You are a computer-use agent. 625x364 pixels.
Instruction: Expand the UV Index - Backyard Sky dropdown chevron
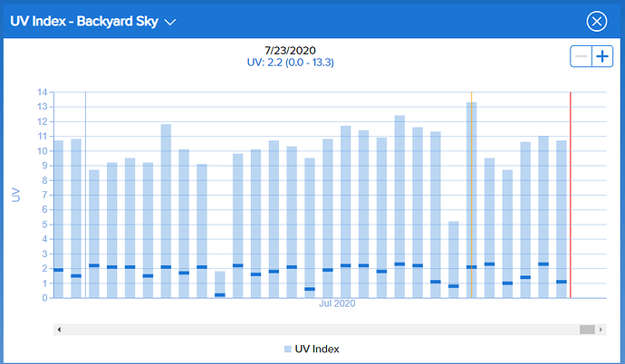pyautogui.click(x=170, y=23)
